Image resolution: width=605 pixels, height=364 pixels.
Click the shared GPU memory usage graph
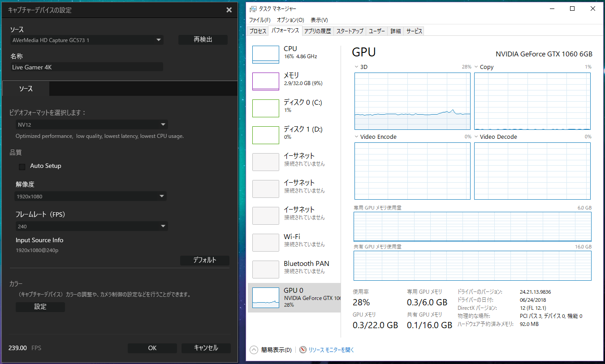(472, 266)
